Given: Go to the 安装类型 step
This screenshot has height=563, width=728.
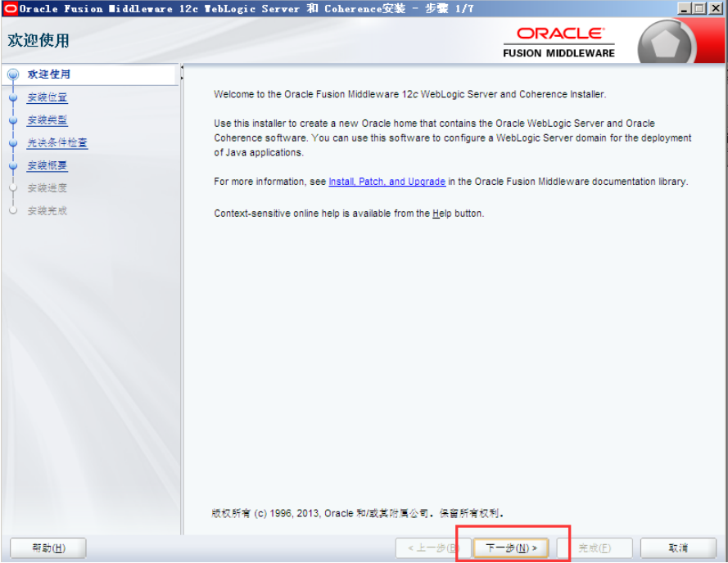Looking at the screenshot, I should click(x=47, y=120).
